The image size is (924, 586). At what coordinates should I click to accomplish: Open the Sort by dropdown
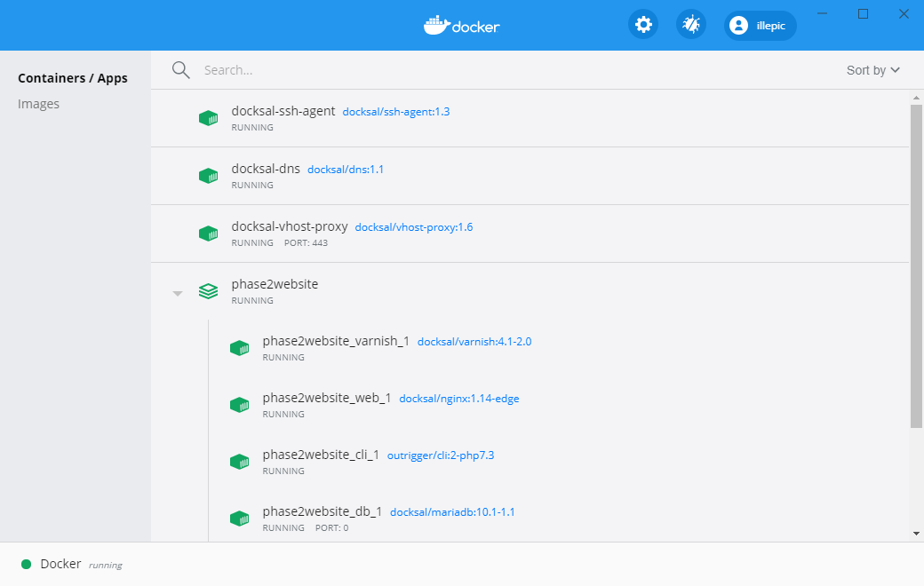[x=872, y=70]
